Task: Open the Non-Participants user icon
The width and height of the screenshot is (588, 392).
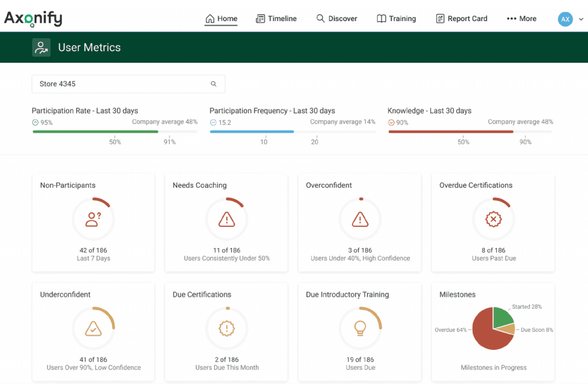Action: point(93,219)
